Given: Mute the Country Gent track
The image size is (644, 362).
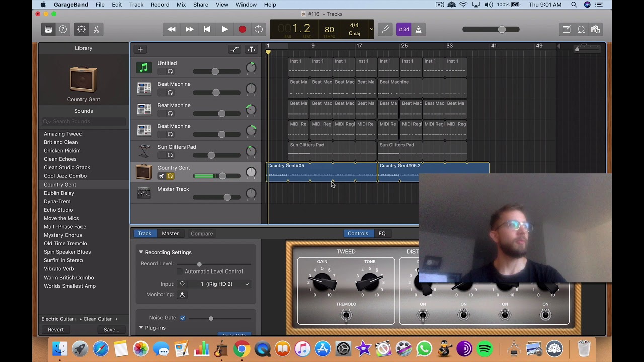Looking at the screenshot, I should click(162, 176).
